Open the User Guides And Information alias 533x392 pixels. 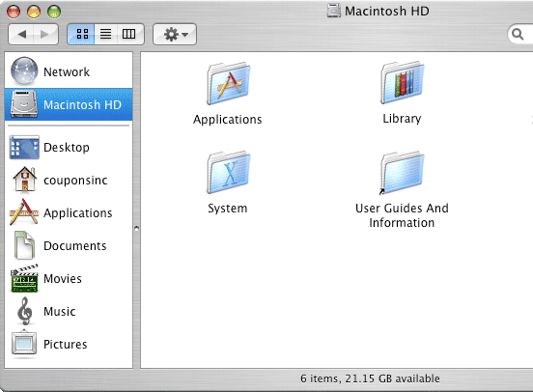point(402,173)
